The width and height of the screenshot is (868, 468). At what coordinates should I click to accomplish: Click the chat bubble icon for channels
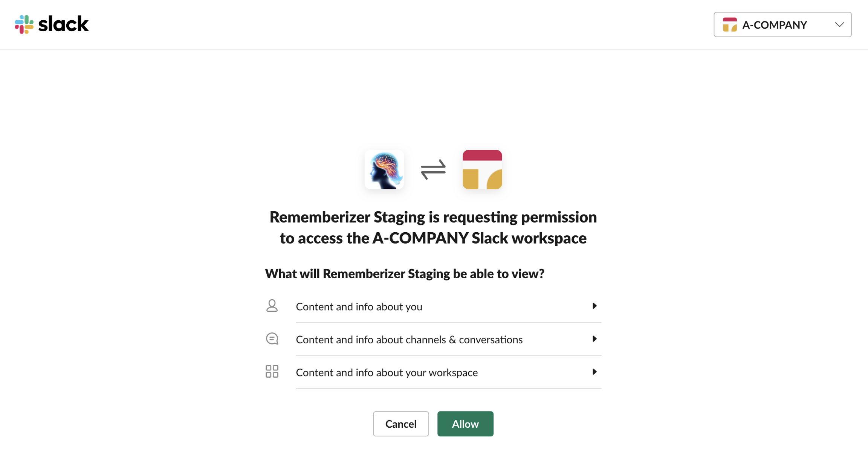coord(272,339)
